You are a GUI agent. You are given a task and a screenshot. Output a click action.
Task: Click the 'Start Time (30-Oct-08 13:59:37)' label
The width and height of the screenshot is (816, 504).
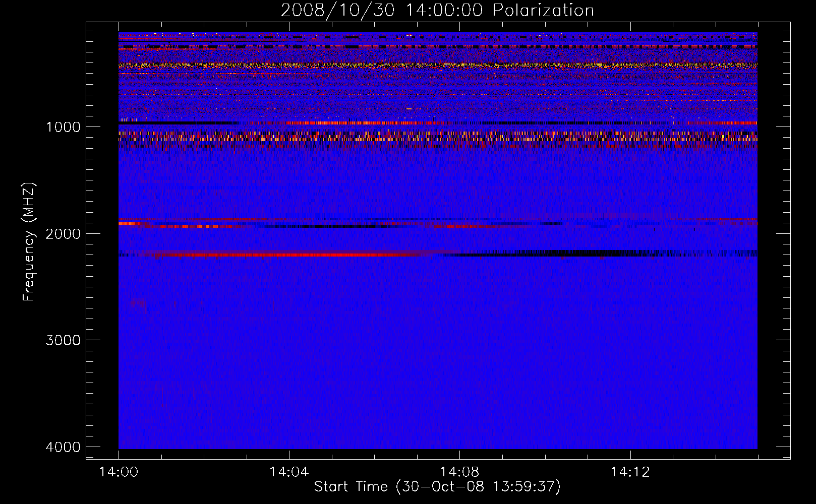point(437,486)
